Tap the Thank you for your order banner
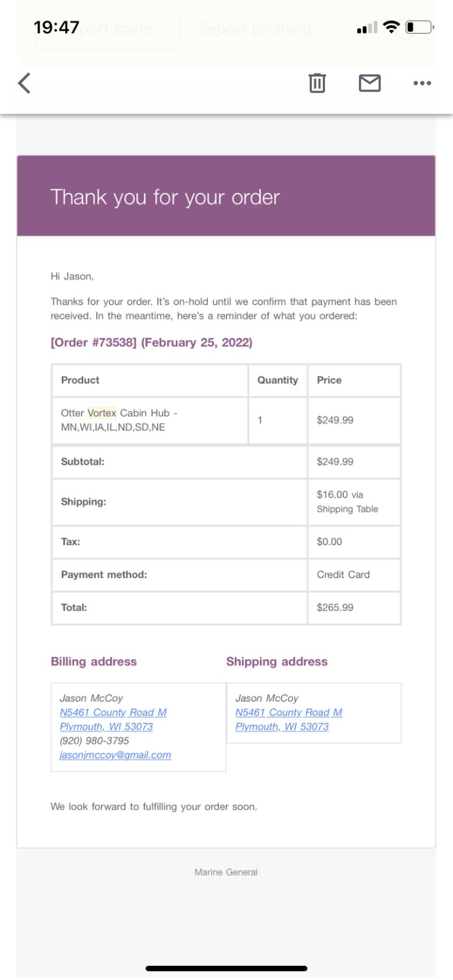The height and width of the screenshot is (980, 453). [226, 196]
